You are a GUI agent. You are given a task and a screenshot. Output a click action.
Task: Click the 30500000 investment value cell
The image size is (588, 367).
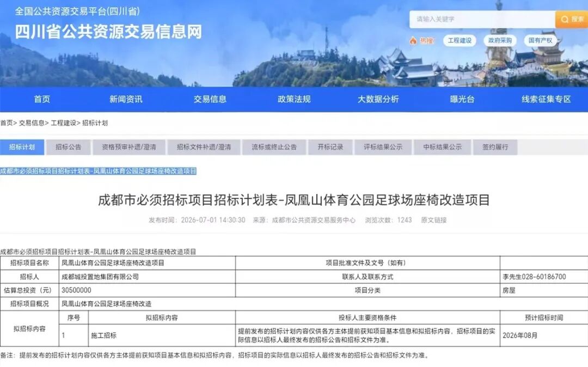point(148,290)
